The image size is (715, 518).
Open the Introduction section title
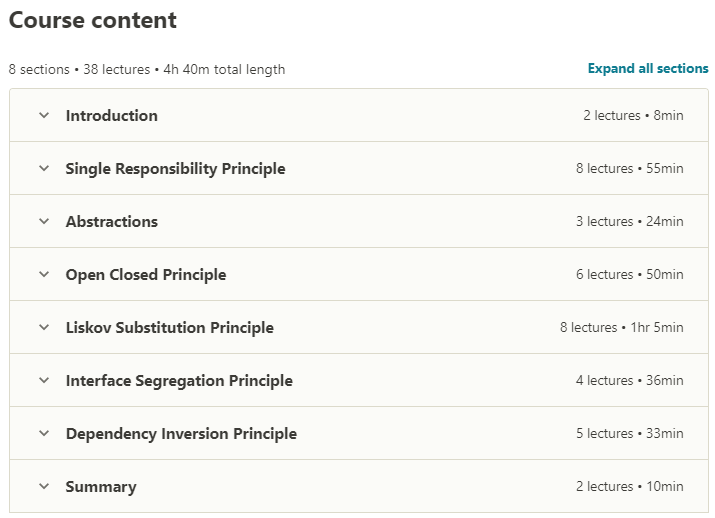(112, 116)
